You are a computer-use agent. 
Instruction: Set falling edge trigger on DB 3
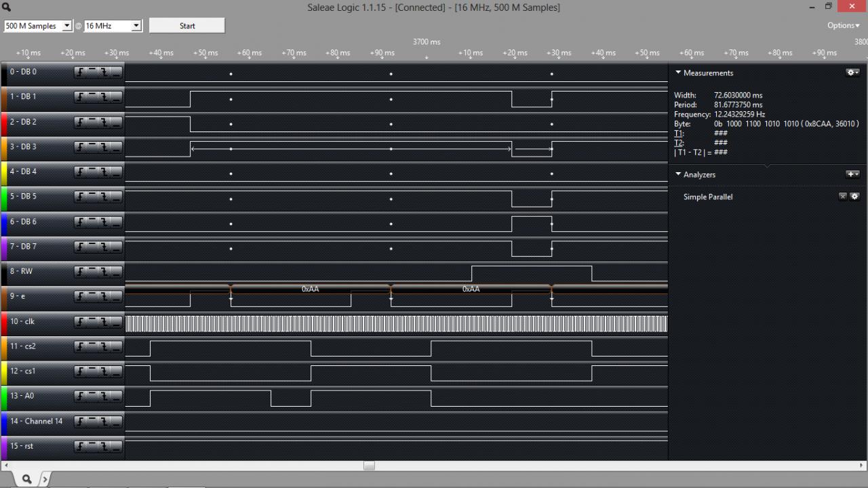point(105,147)
